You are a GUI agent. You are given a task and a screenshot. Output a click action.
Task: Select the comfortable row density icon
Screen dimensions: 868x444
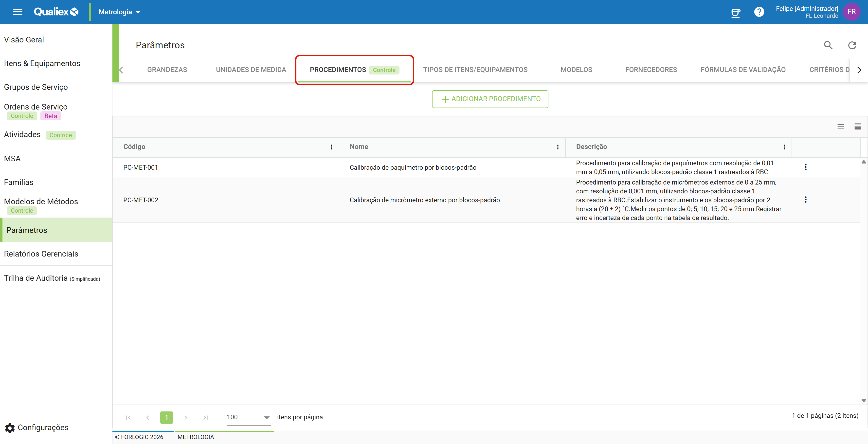(x=841, y=127)
